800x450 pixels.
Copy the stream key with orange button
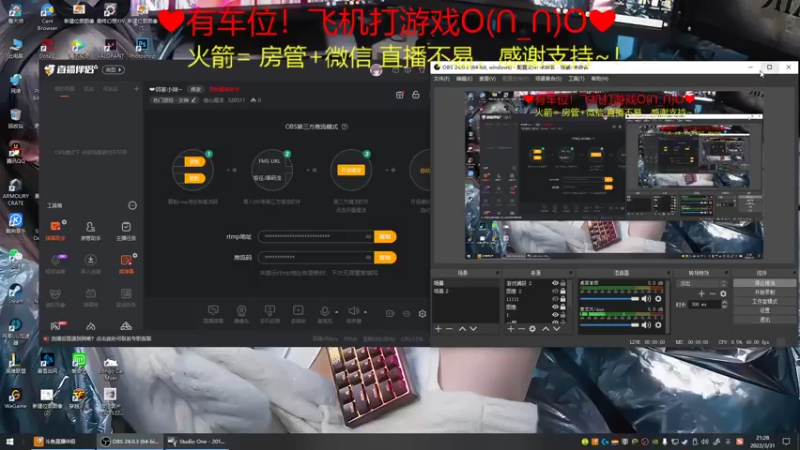[x=385, y=257]
